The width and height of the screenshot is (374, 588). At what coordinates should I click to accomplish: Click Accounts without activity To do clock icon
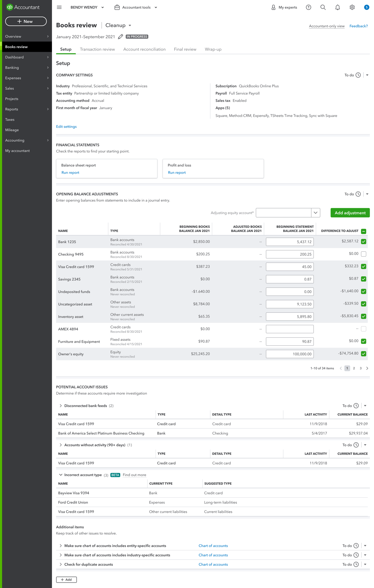click(x=356, y=445)
